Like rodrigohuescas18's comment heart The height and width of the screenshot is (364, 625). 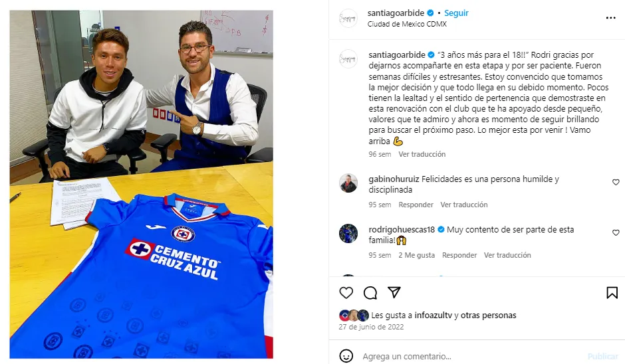click(x=616, y=233)
